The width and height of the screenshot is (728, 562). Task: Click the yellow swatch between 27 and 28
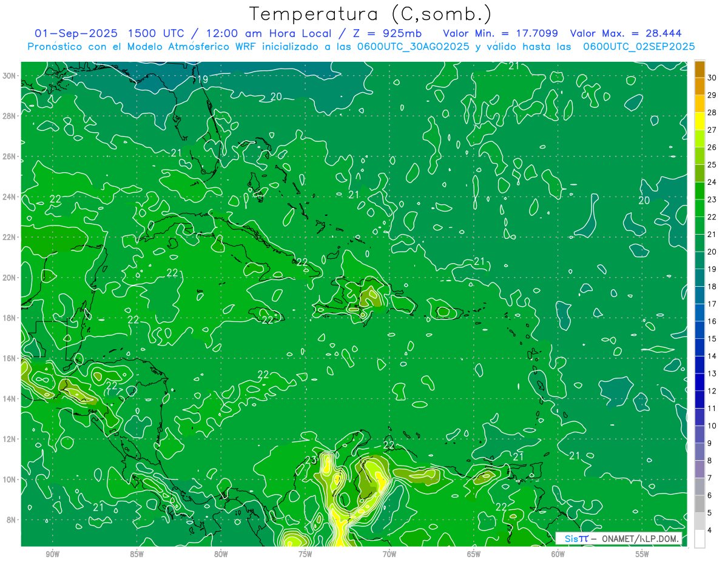pyautogui.click(x=699, y=121)
